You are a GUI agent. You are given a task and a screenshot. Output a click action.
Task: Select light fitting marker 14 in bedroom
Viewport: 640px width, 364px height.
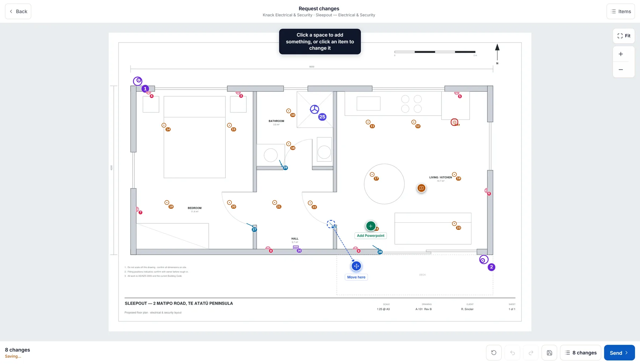click(164, 125)
